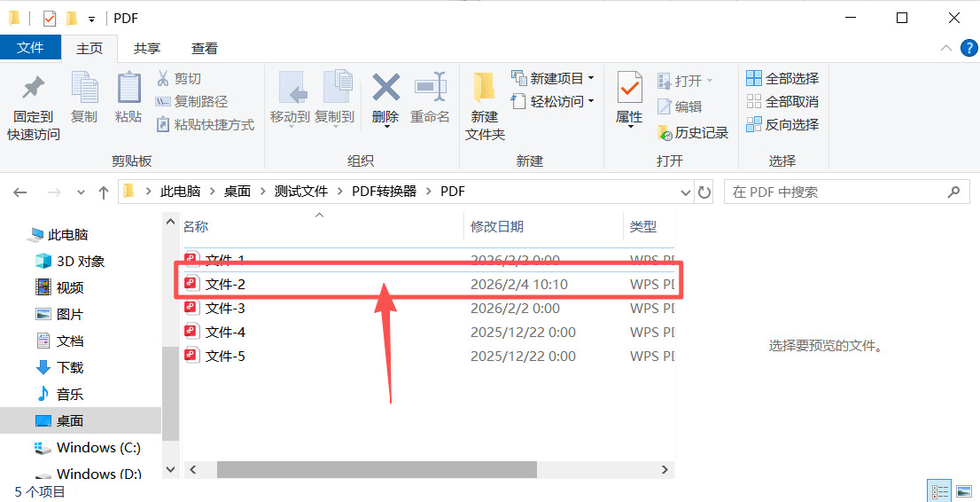Open the address bar history dropdown
Viewport: 980px width, 502px height.
(x=685, y=192)
